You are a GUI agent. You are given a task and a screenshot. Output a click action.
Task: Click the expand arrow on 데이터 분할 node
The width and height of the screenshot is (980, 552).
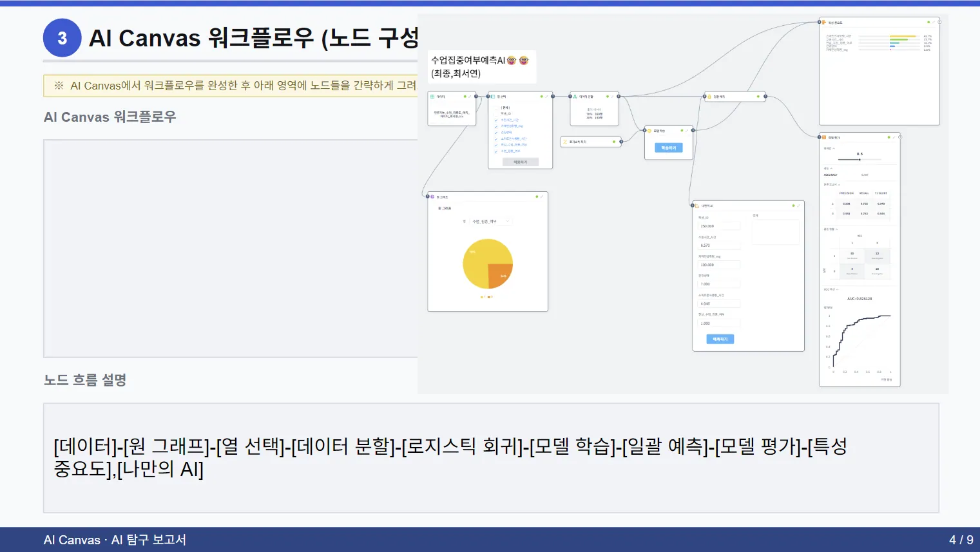tap(612, 97)
